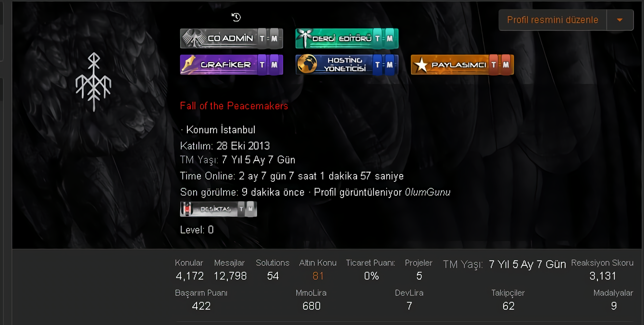The width and height of the screenshot is (644, 325).
Task: Open the Konular count 4,172
Action: tap(189, 276)
